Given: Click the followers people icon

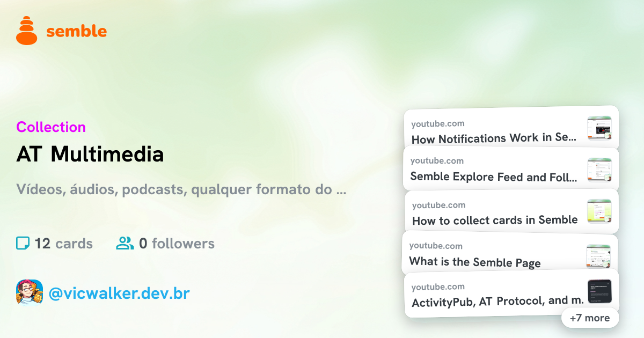Looking at the screenshot, I should click(x=125, y=244).
